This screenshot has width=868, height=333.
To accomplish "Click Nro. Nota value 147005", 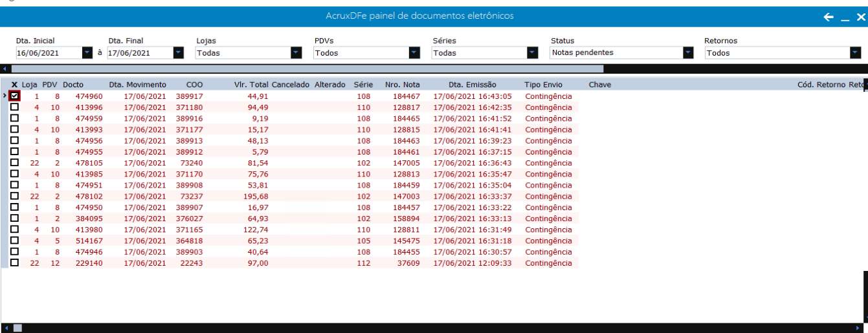I will [407, 163].
